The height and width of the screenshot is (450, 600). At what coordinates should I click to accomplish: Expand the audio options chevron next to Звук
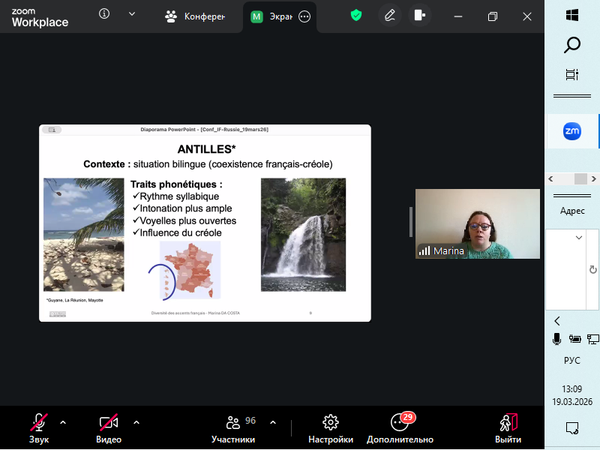(x=63, y=422)
